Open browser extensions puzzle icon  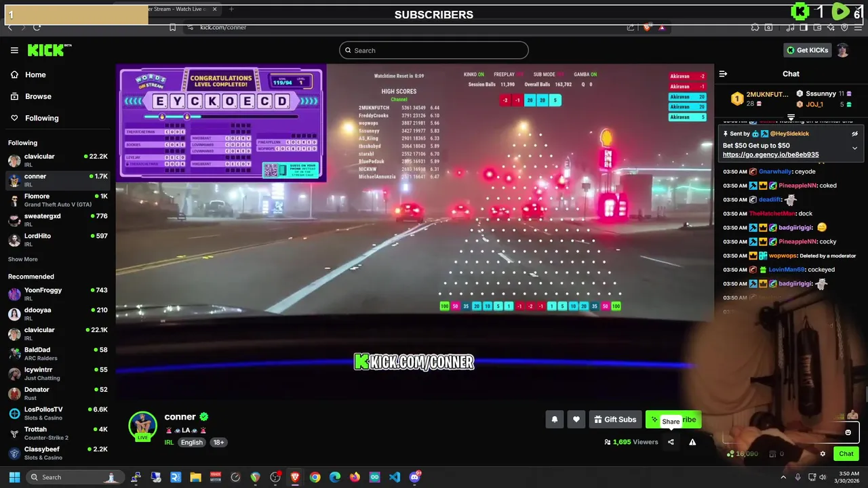(755, 27)
